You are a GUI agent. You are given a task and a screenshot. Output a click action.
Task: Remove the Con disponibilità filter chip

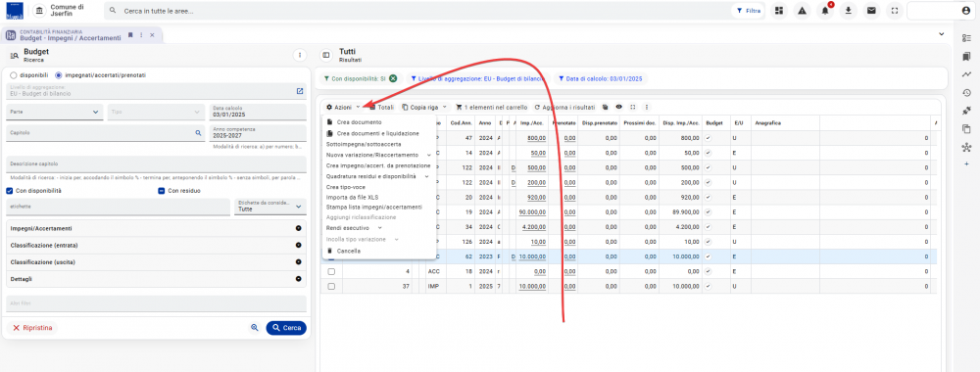click(x=393, y=78)
